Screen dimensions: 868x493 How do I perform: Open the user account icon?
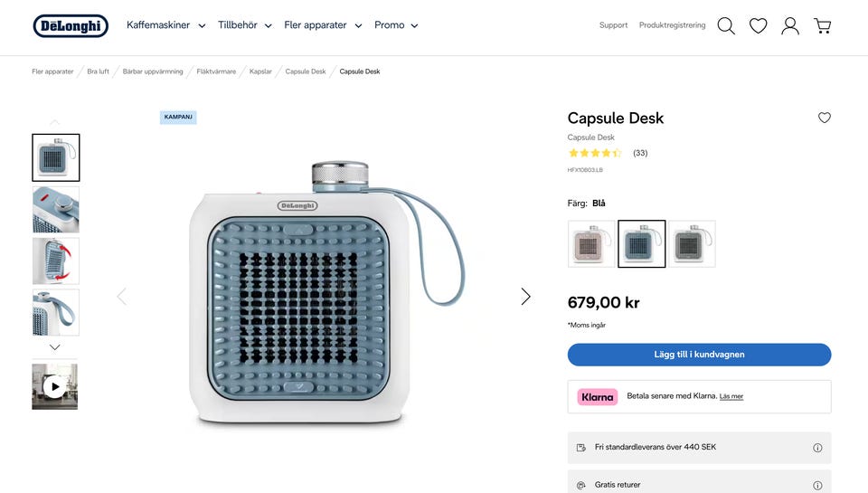click(790, 25)
